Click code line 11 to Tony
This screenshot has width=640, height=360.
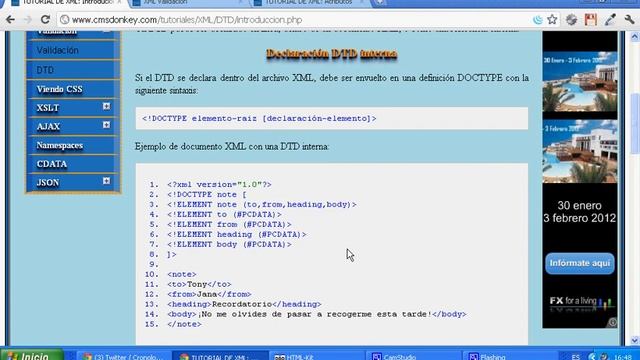(199, 284)
